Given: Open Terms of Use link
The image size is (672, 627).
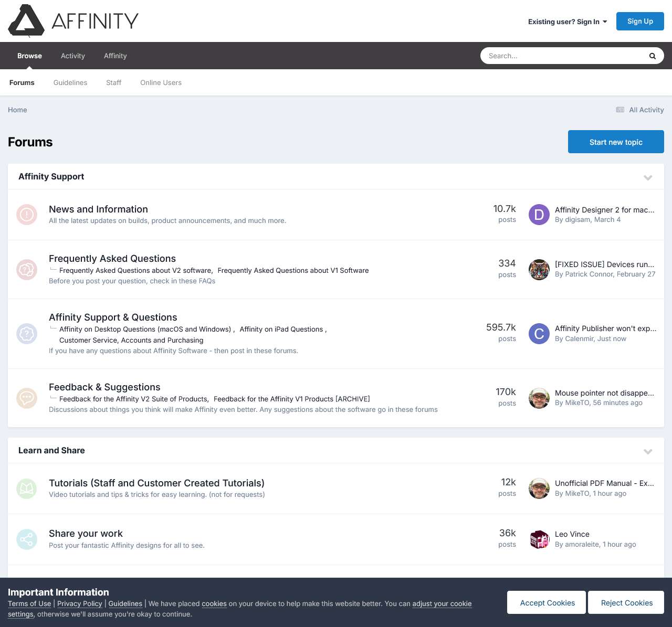Looking at the screenshot, I should [x=29, y=603].
